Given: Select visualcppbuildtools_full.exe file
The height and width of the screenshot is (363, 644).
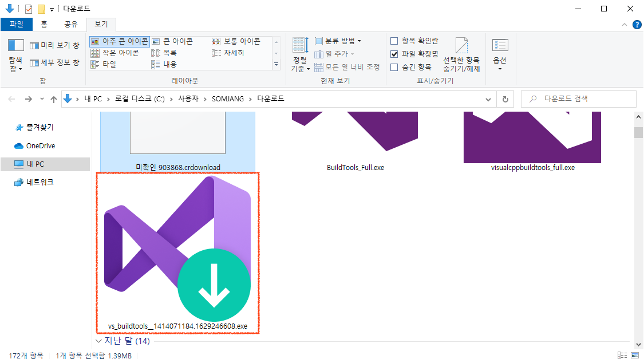Looking at the screenshot, I should pos(532,141).
